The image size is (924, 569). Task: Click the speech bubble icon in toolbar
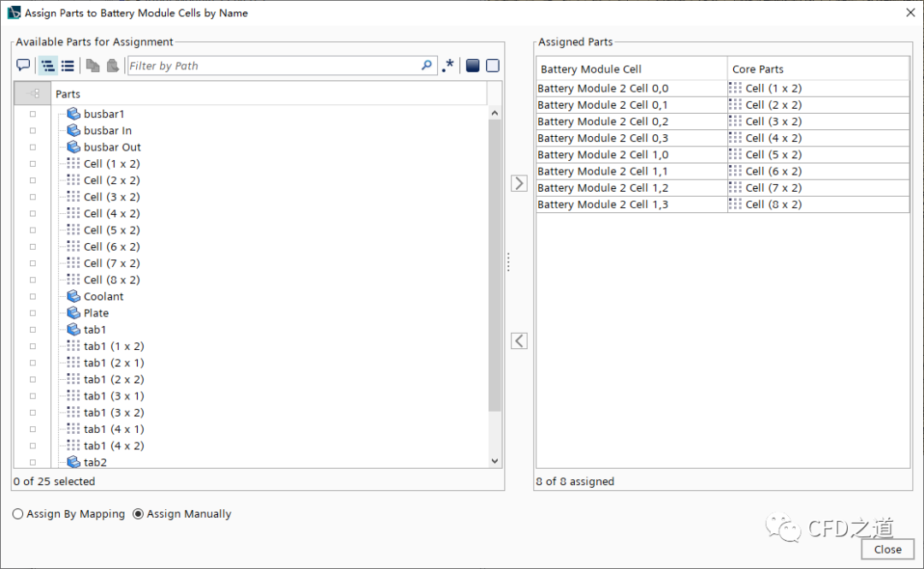click(x=23, y=66)
